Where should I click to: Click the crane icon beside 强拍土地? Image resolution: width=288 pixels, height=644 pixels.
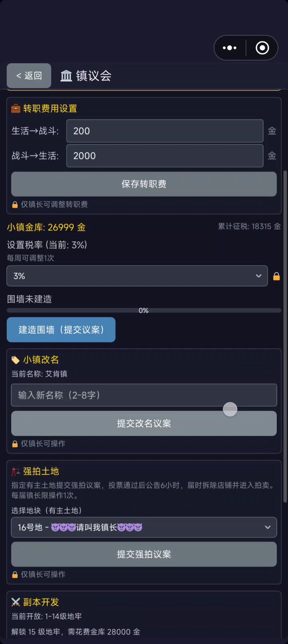[x=16, y=471]
